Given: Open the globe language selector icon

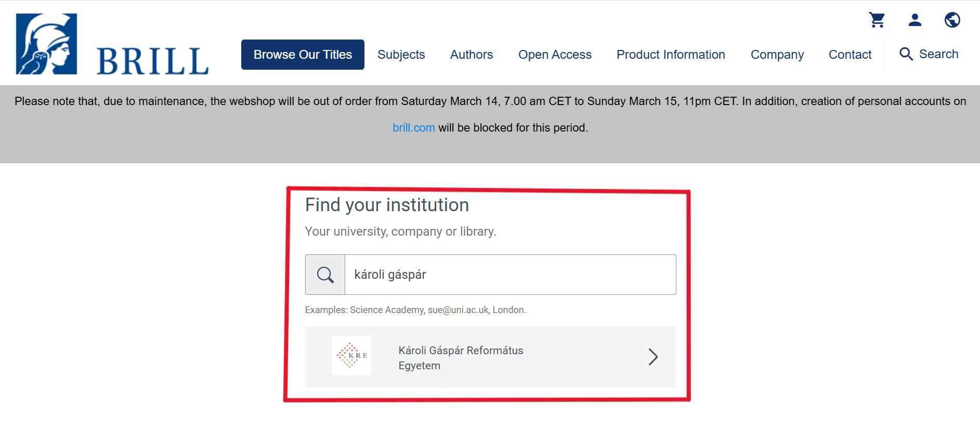Looking at the screenshot, I should 952,20.
